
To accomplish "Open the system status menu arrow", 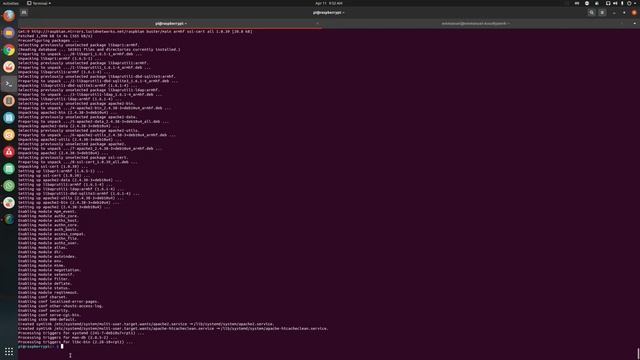I will [635, 3].
